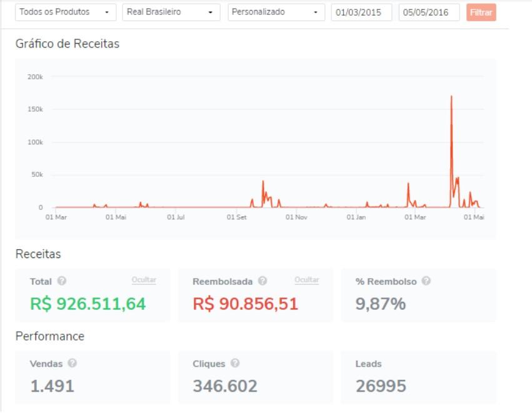Click the % Reembolso question mark icon
The height and width of the screenshot is (413, 532).
tap(426, 281)
